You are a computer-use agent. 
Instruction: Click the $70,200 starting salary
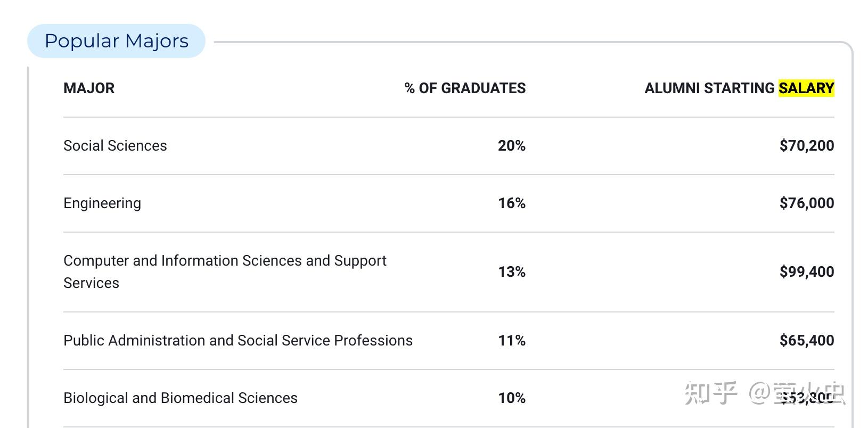[x=806, y=145]
